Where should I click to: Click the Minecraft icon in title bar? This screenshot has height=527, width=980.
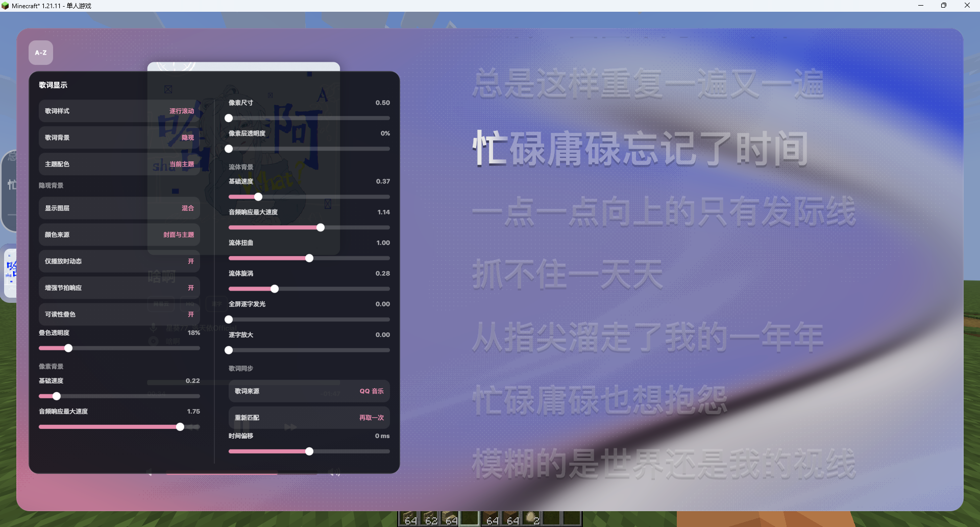5,6
